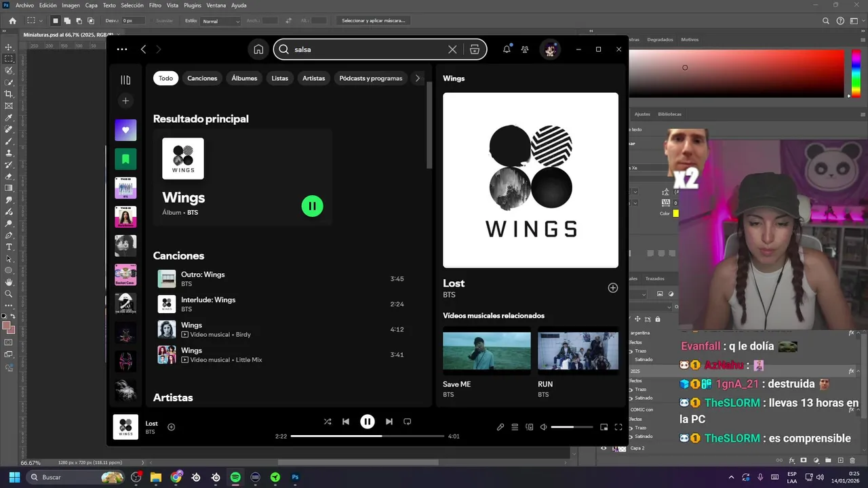Go back in Spotify navigation
The width and height of the screenshot is (868, 488).
[x=143, y=49]
